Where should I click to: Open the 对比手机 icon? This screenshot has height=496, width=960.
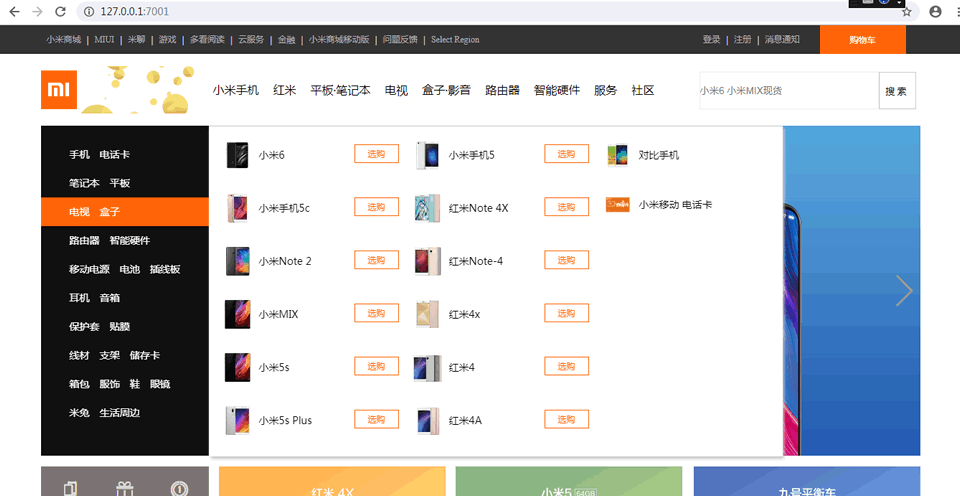pos(617,155)
